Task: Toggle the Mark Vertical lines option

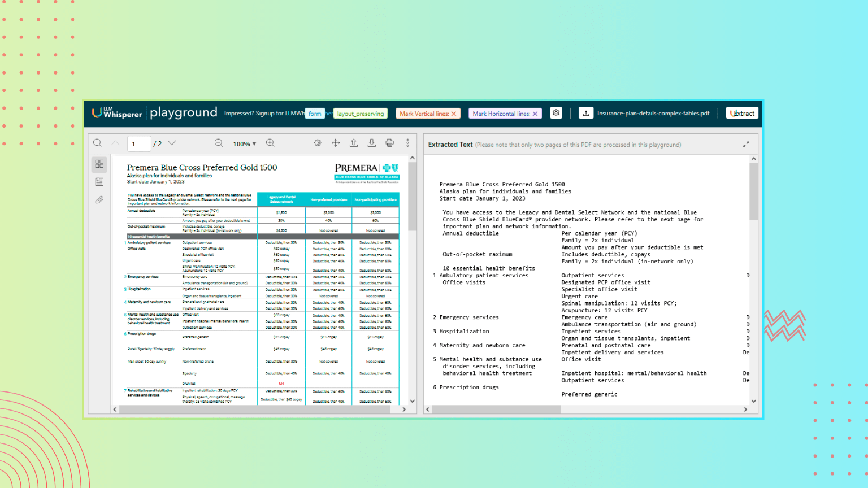Action: [427, 114]
